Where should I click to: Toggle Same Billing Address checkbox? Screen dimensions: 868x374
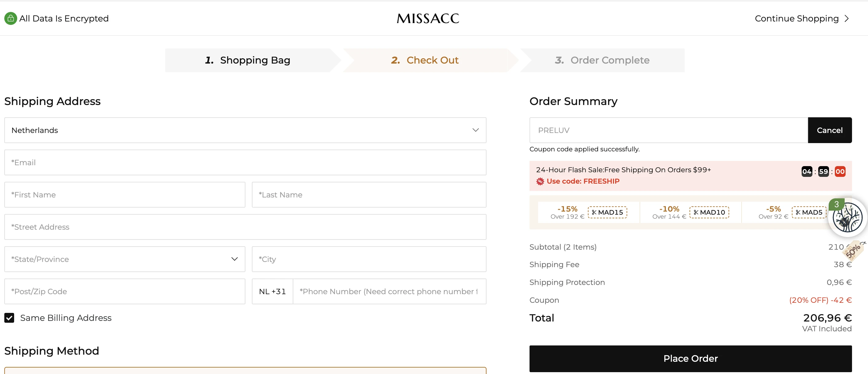point(9,318)
